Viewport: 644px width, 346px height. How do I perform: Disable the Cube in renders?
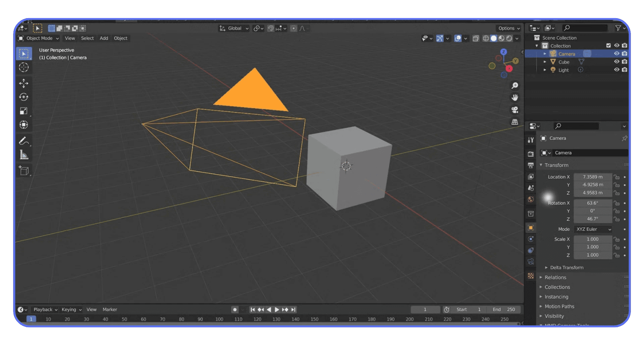click(625, 62)
